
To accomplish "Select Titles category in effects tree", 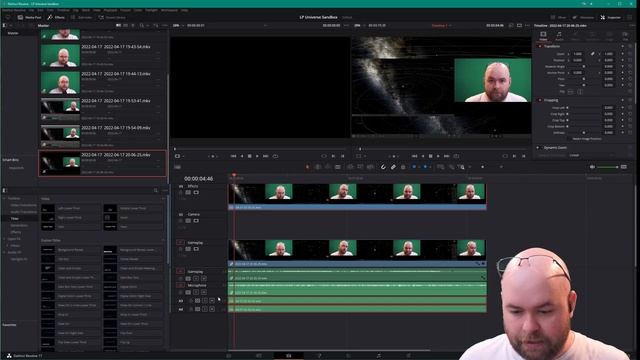I will pyautogui.click(x=15, y=219).
